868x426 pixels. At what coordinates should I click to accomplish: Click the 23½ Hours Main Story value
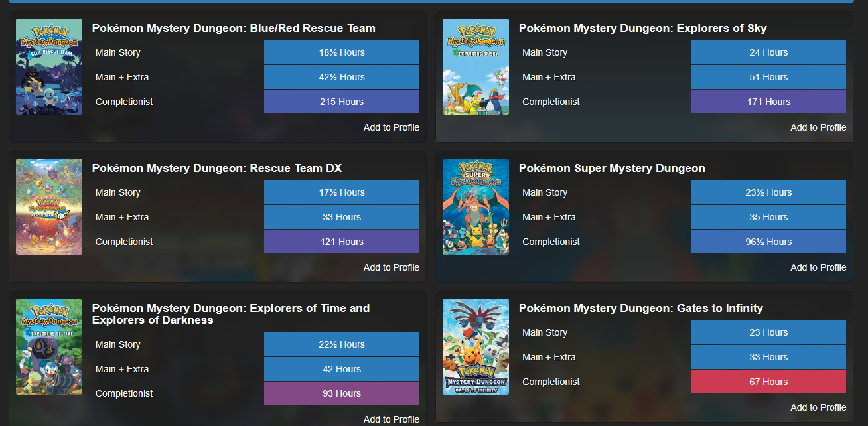[x=768, y=192]
